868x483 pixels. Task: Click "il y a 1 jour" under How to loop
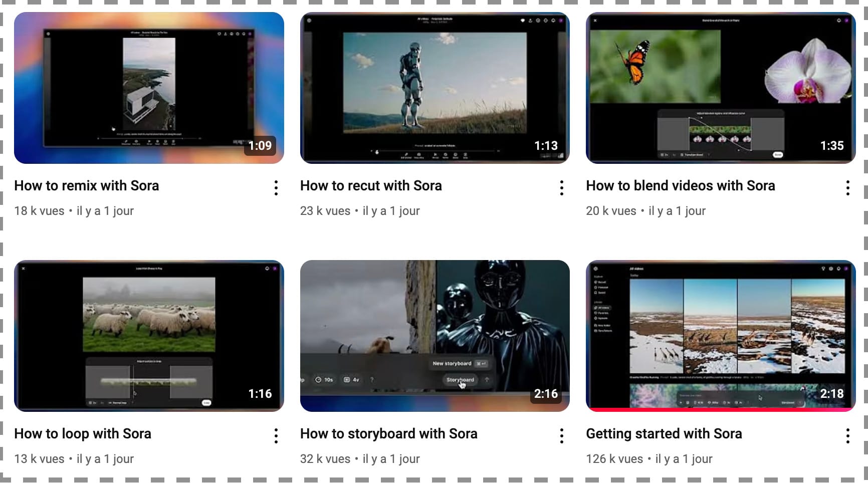click(105, 459)
